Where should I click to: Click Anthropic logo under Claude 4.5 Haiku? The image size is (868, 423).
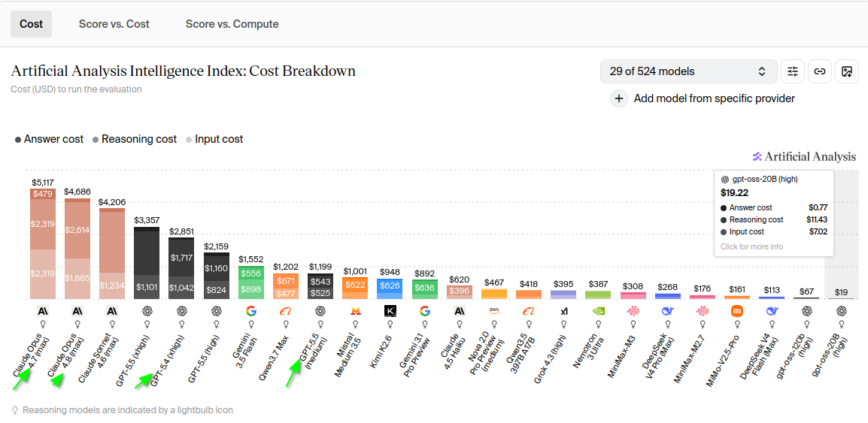[459, 311]
